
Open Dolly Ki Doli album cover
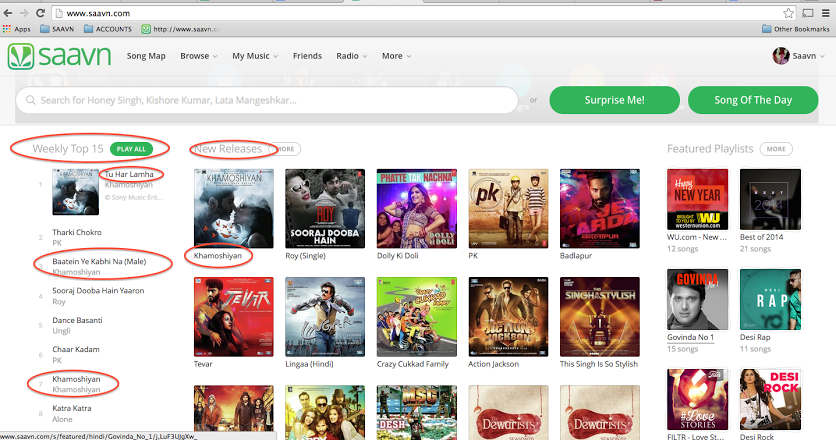click(x=417, y=209)
